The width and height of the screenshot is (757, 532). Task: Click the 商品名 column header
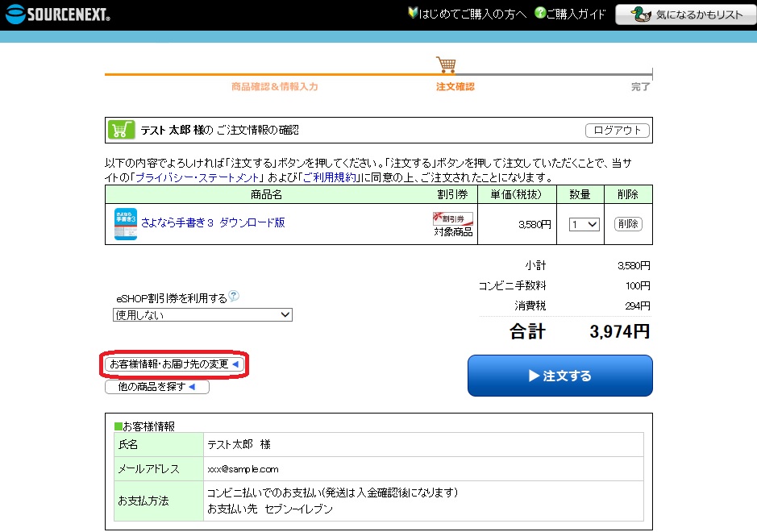click(x=266, y=194)
